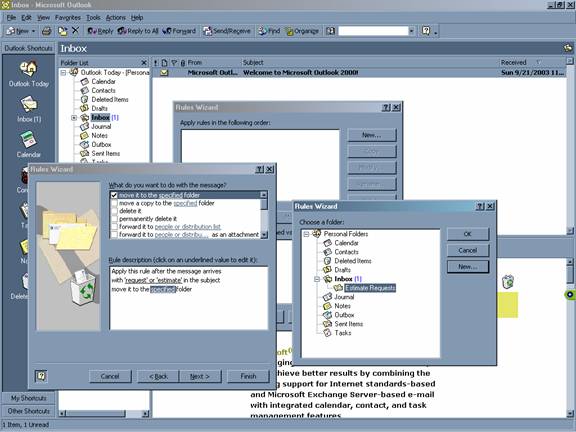Open the File menu
576x432 pixels.
tap(11, 17)
